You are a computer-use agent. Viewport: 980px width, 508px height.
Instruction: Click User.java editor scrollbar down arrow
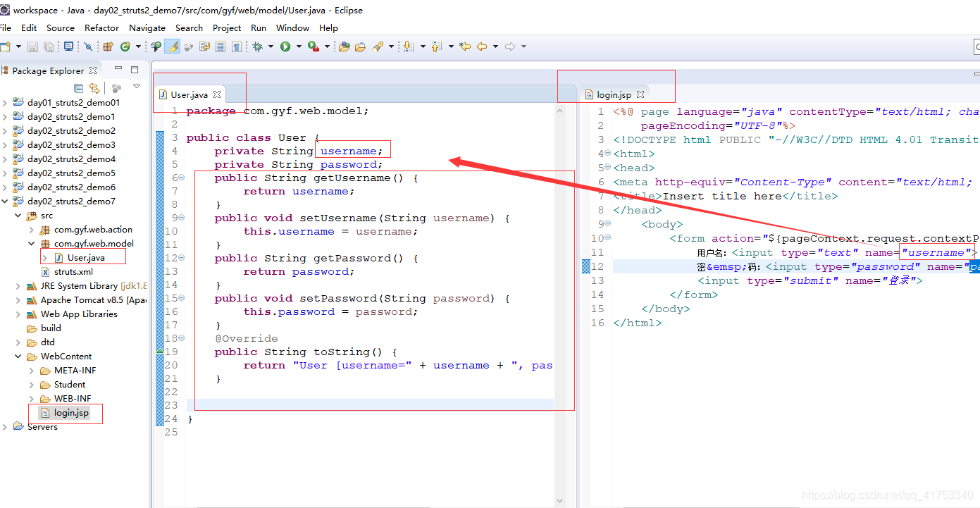click(x=560, y=500)
